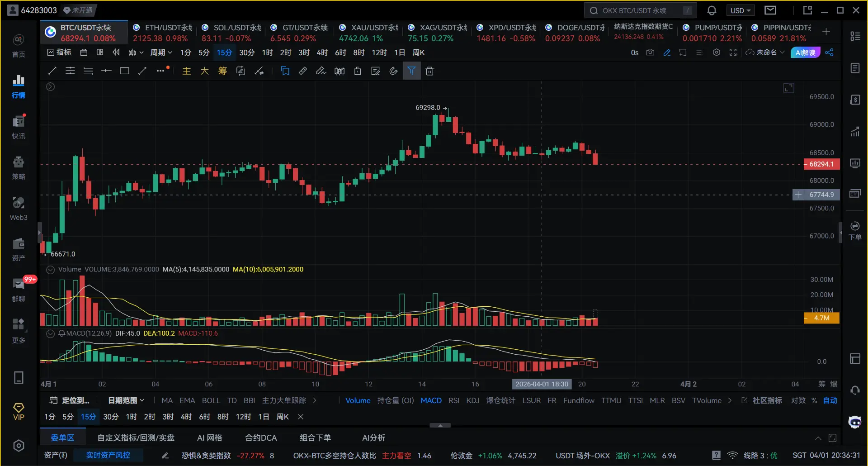The height and width of the screenshot is (466, 868).
Task: Enable the KDJ indicator
Action: [473, 400]
